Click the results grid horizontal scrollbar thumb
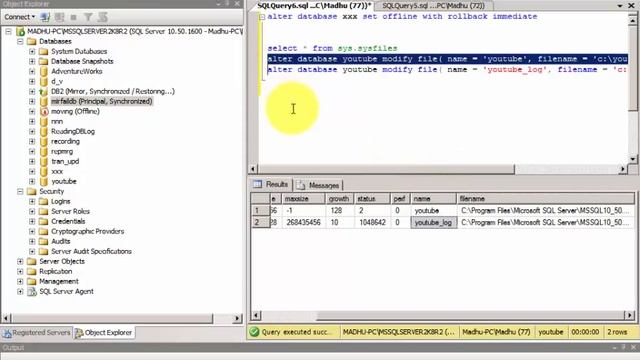This screenshot has height=360, width=640. tap(469, 315)
